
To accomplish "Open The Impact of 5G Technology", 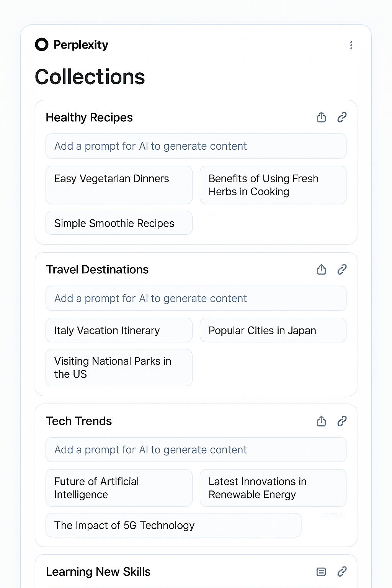I will pyautogui.click(x=173, y=525).
